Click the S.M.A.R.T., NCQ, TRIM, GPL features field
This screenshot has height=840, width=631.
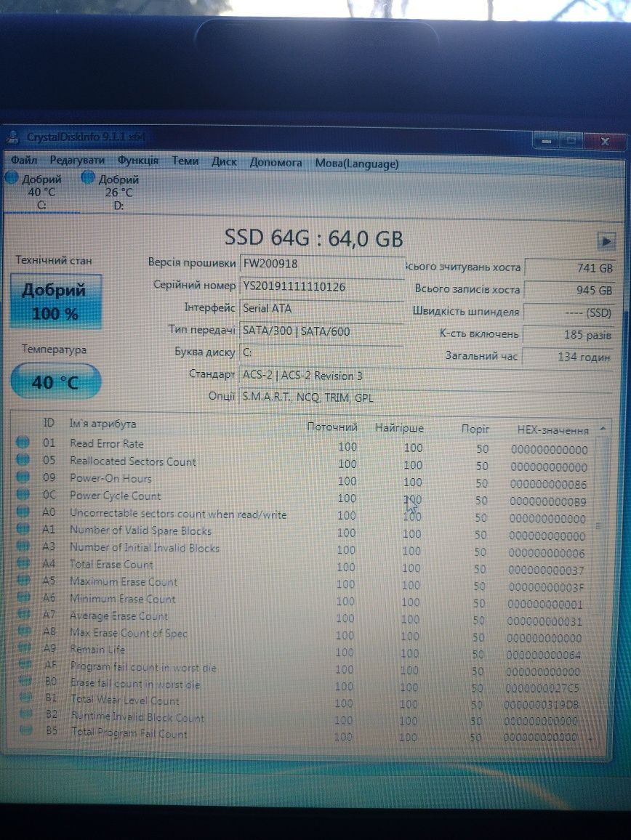pos(426,397)
